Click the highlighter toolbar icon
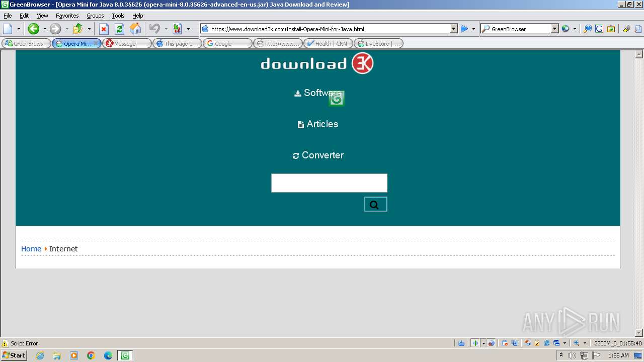Viewport: 644px width, 362px height. click(626, 29)
